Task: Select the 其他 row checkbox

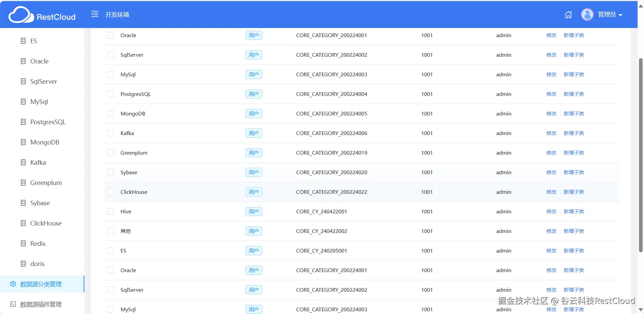Action: [x=111, y=231]
